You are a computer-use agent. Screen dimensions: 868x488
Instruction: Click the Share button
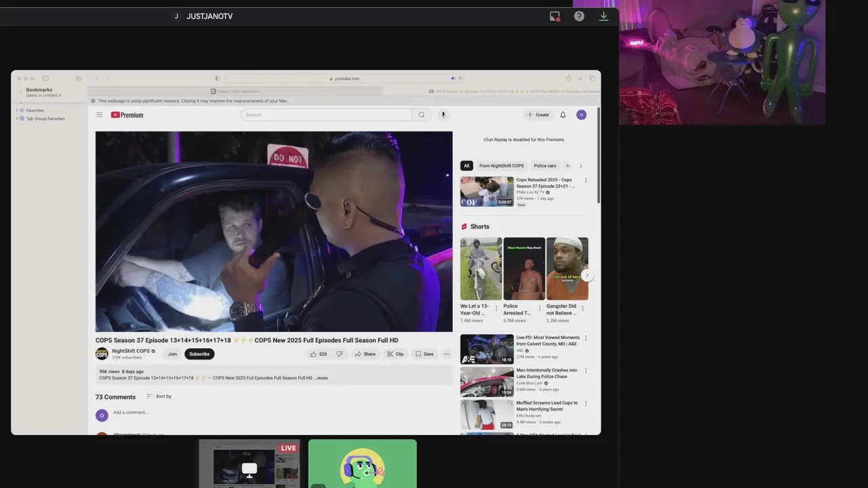tap(365, 354)
